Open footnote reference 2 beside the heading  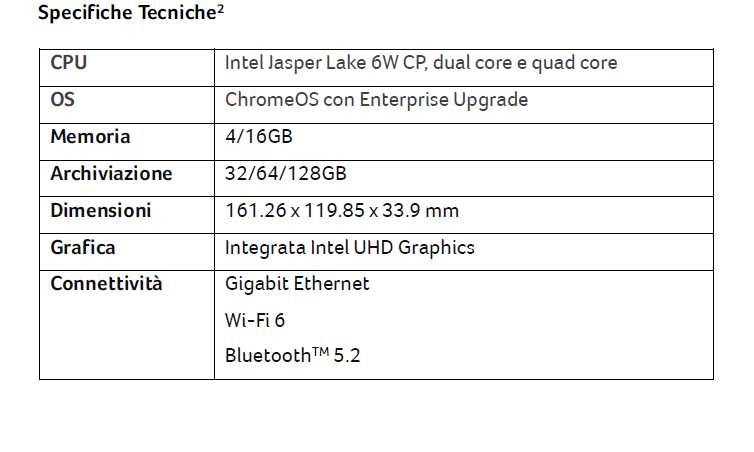(x=220, y=10)
